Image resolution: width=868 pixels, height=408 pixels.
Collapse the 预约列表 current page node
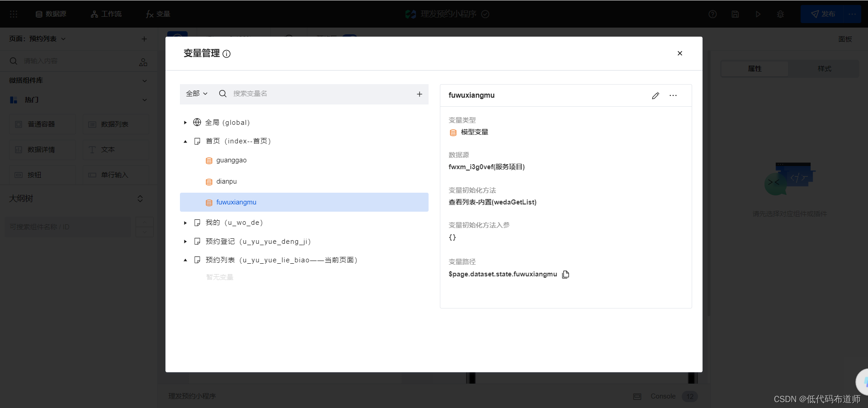185,260
